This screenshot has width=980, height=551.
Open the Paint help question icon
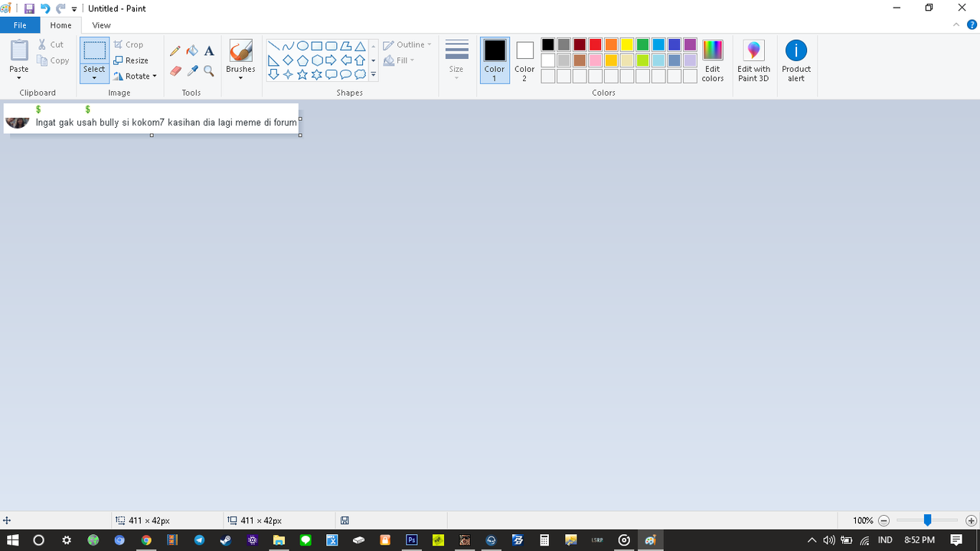tap(971, 25)
